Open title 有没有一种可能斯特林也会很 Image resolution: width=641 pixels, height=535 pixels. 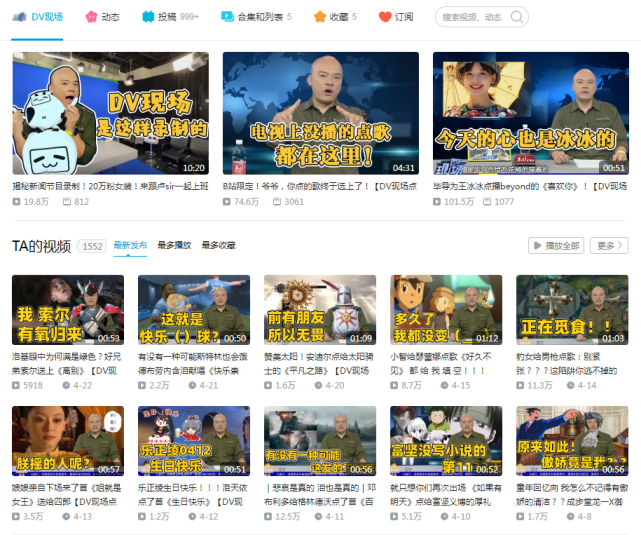coord(193,364)
